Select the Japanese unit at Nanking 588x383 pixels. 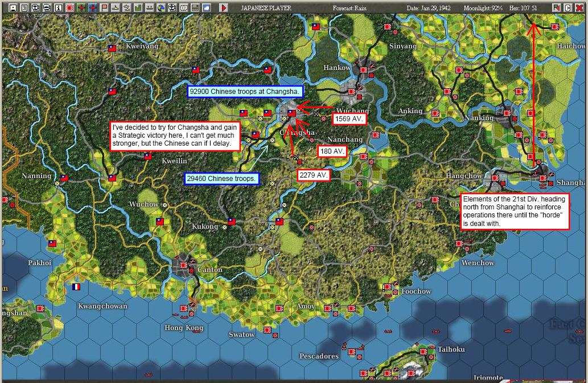click(x=507, y=113)
